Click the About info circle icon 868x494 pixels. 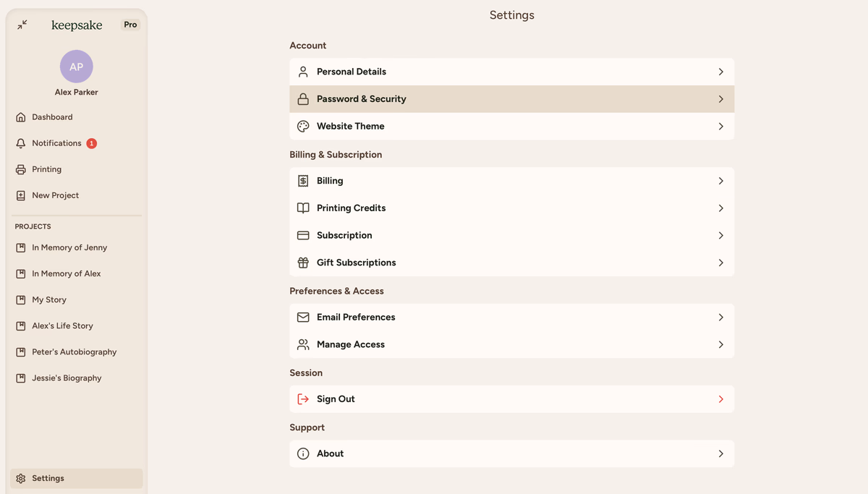tap(303, 453)
